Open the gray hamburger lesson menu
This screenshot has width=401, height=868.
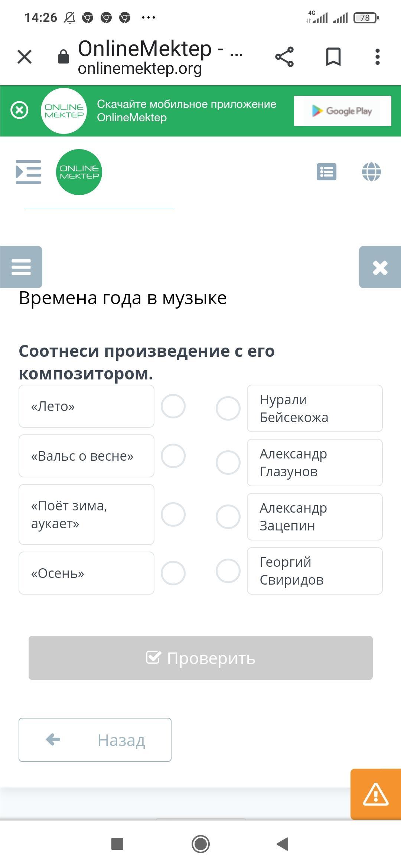click(x=21, y=267)
